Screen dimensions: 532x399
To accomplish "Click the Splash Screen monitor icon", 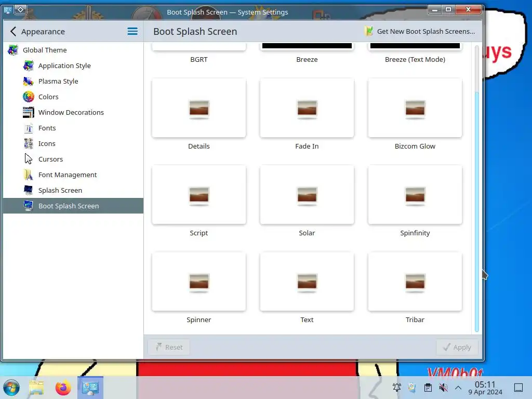I will click(x=29, y=190).
